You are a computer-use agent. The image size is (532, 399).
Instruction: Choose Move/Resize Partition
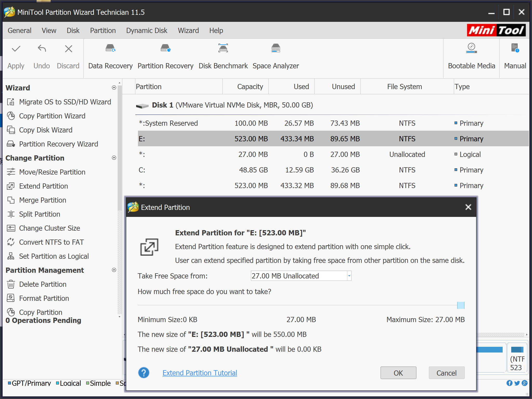46,172
